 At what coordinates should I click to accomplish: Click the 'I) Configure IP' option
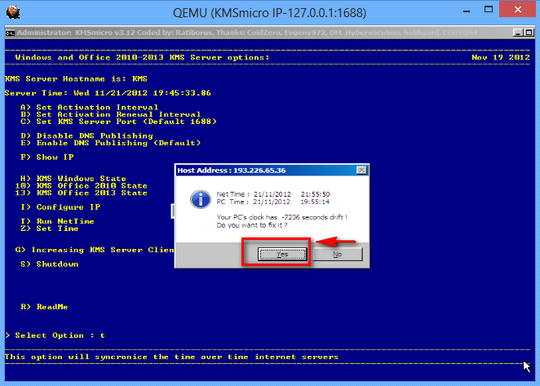pyautogui.click(x=60, y=207)
